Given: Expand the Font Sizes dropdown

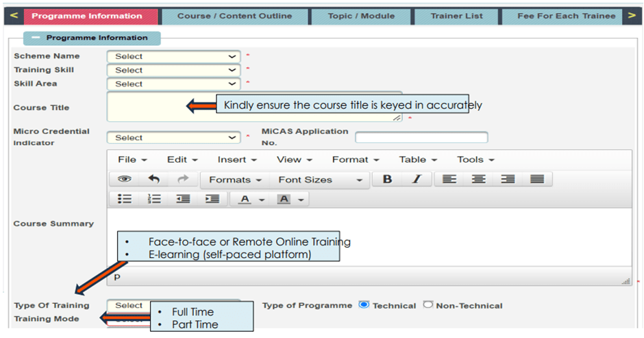Looking at the screenshot, I should tap(320, 180).
